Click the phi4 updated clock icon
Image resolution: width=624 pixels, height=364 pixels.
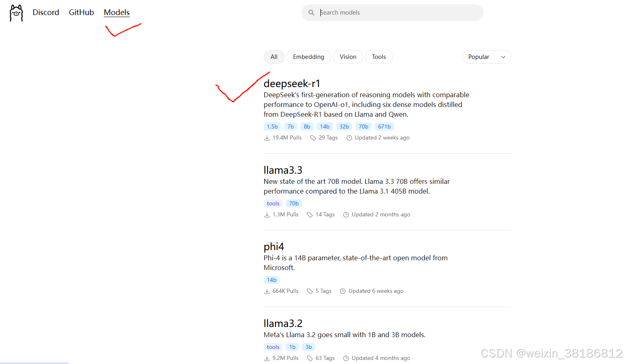point(343,291)
